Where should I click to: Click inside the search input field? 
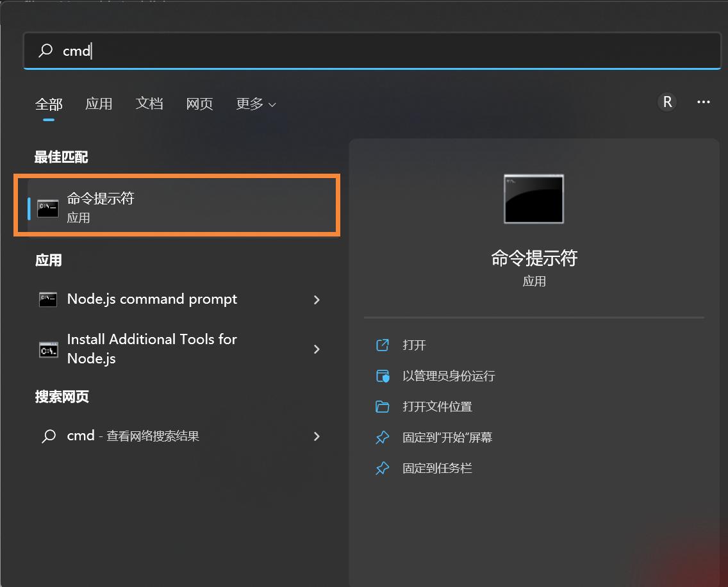(x=192, y=50)
